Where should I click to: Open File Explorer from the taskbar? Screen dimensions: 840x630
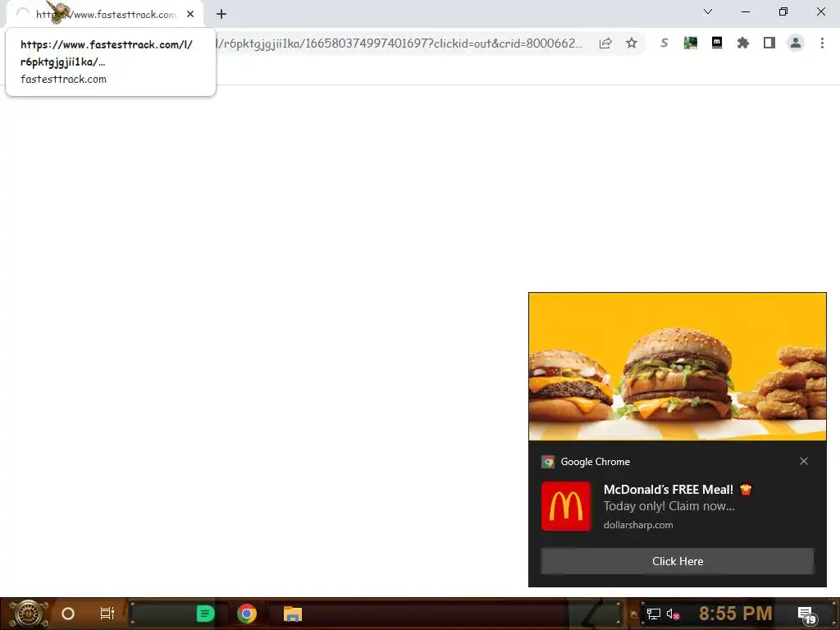293,614
